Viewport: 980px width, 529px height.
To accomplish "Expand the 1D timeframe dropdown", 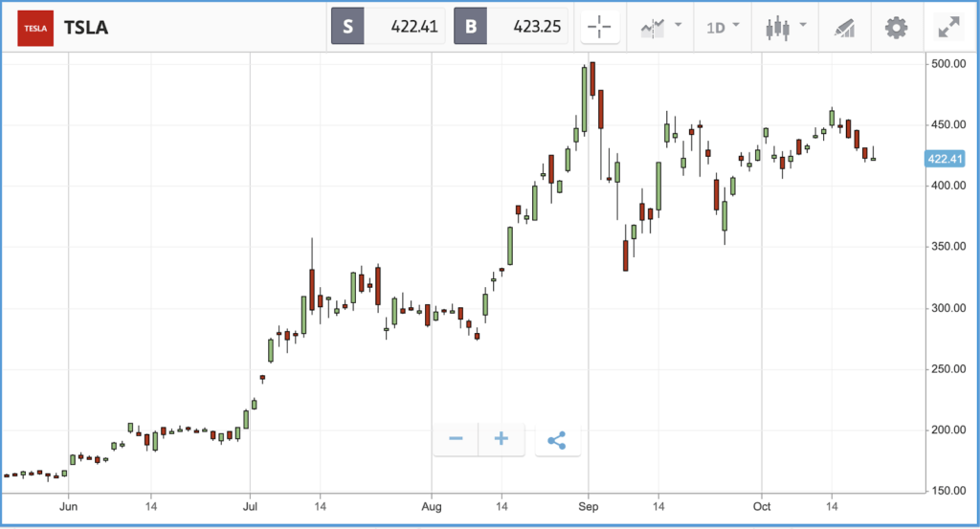I will coord(723,28).
